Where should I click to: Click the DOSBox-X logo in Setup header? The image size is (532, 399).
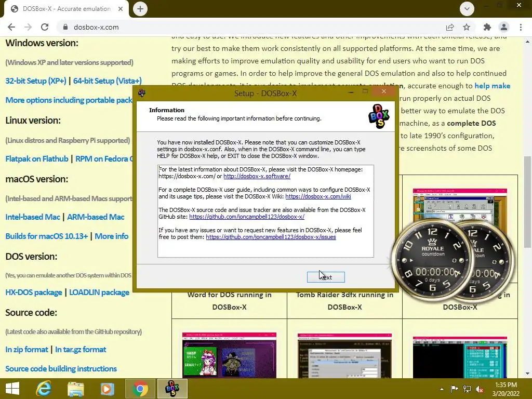pos(379,116)
